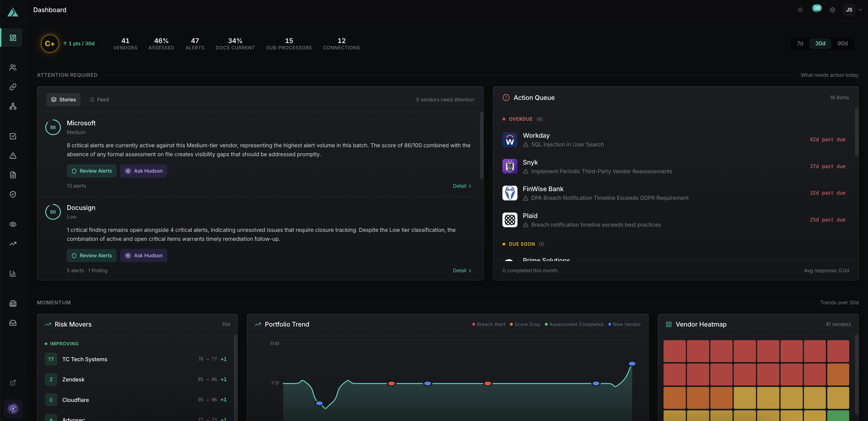868x421 pixels.
Task: Switch to the Feed tab
Action: point(99,99)
